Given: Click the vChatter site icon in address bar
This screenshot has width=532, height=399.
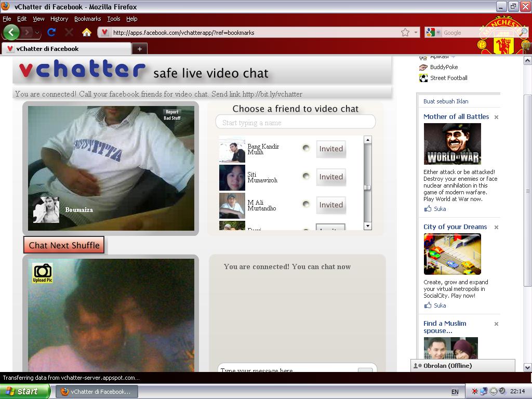Looking at the screenshot, I should 105,33.
